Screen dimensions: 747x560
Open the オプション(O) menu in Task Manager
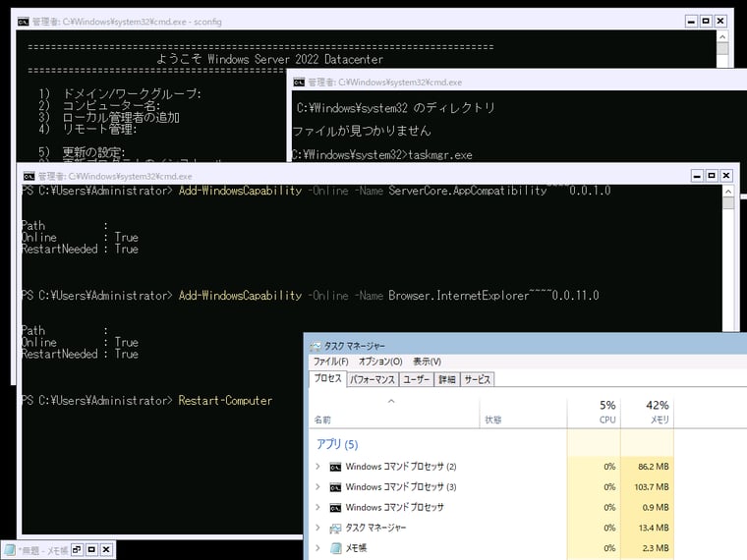coord(380,362)
